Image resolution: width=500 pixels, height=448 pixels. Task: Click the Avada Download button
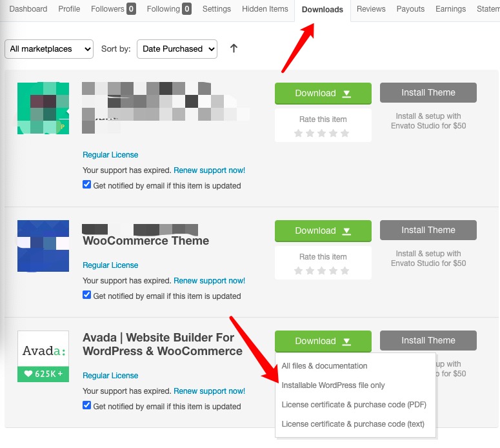pos(323,341)
